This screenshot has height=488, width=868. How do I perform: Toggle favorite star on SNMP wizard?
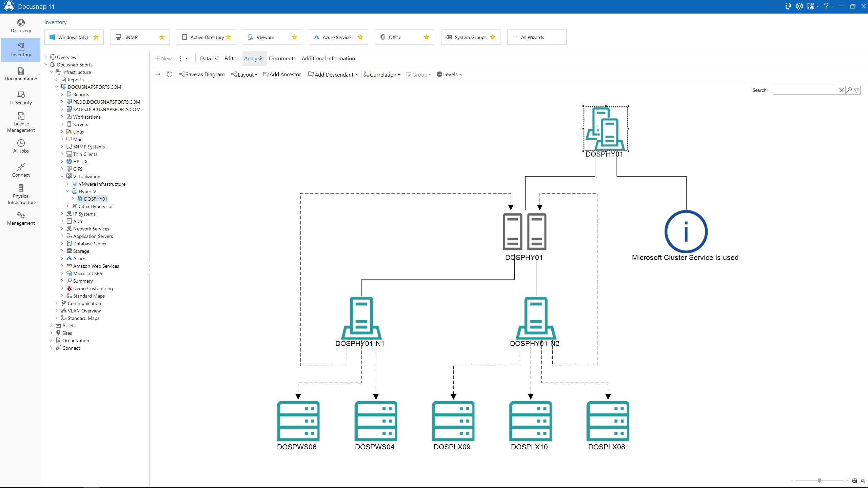(x=162, y=37)
